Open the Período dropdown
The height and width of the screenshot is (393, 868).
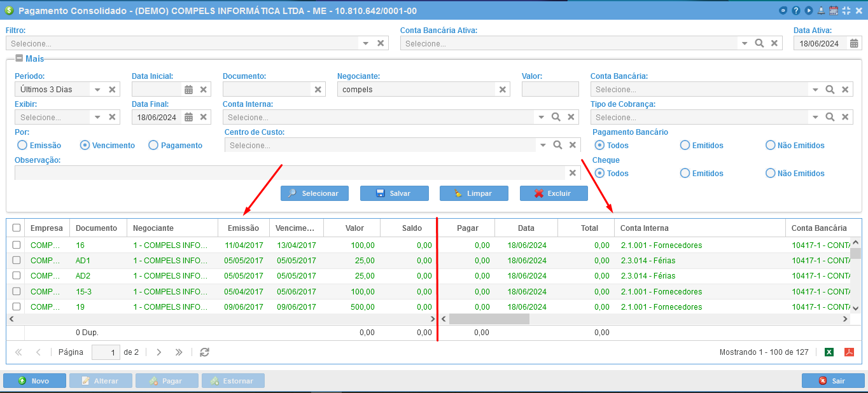tap(97, 89)
